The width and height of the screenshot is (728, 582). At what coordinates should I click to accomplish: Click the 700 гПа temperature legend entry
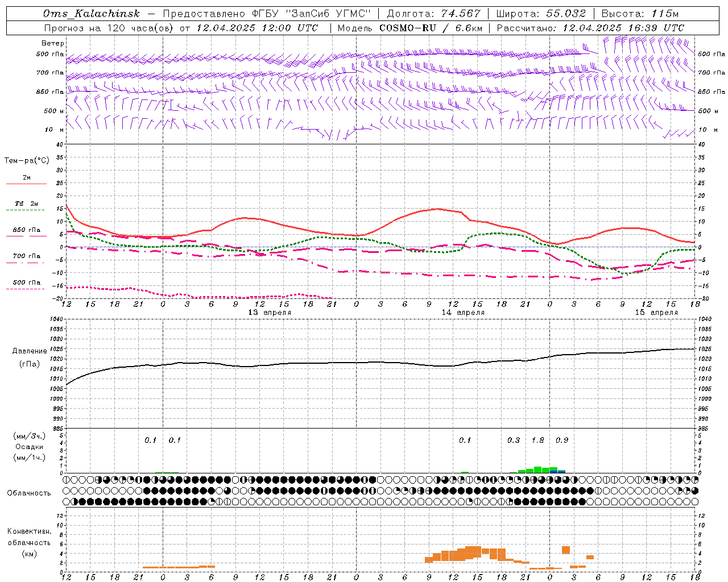coord(27,256)
